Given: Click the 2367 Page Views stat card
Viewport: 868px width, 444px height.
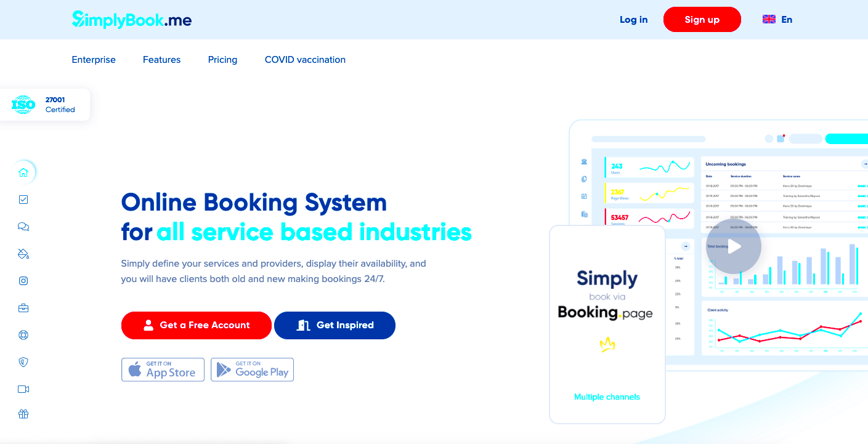Looking at the screenshot, I should coord(649,193).
